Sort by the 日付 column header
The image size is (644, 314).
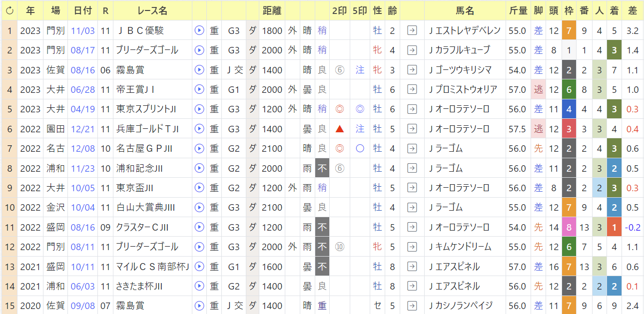tap(82, 10)
